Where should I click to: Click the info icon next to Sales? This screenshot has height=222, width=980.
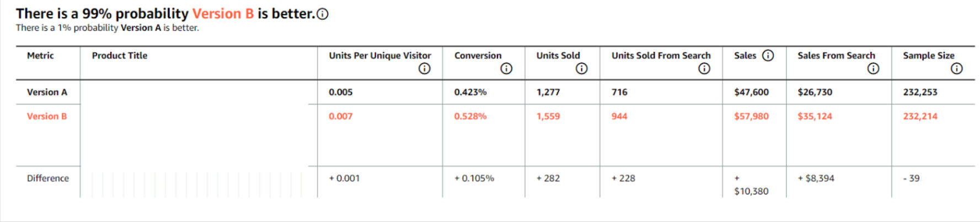tap(768, 55)
